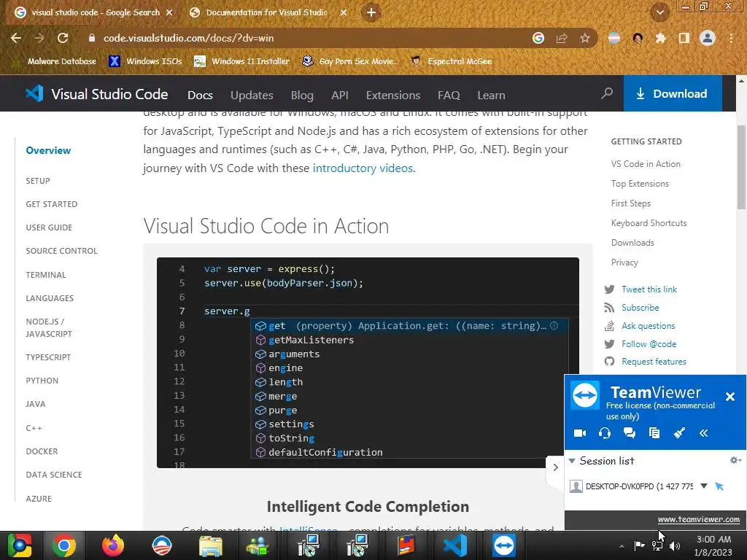This screenshot has width=747, height=560.
Task: Select the Overview sidebar item
Action: point(48,150)
